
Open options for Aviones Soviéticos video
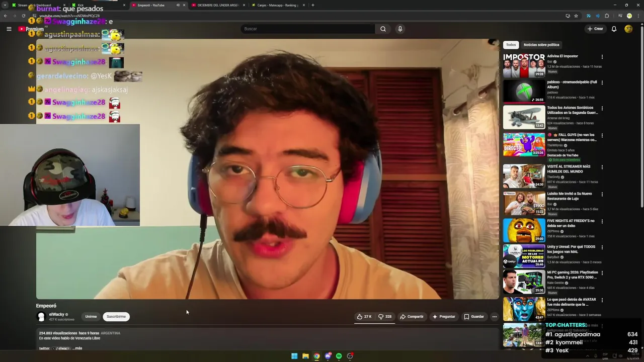pos(602,108)
